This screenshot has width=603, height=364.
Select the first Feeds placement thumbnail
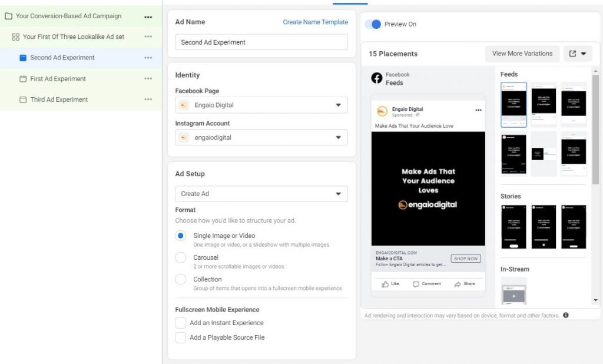click(513, 104)
